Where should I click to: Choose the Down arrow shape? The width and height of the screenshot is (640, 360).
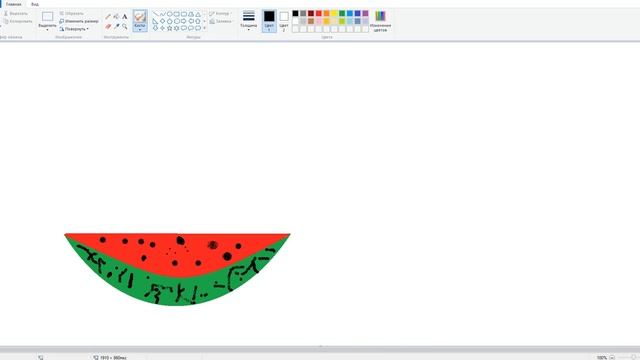click(155, 28)
